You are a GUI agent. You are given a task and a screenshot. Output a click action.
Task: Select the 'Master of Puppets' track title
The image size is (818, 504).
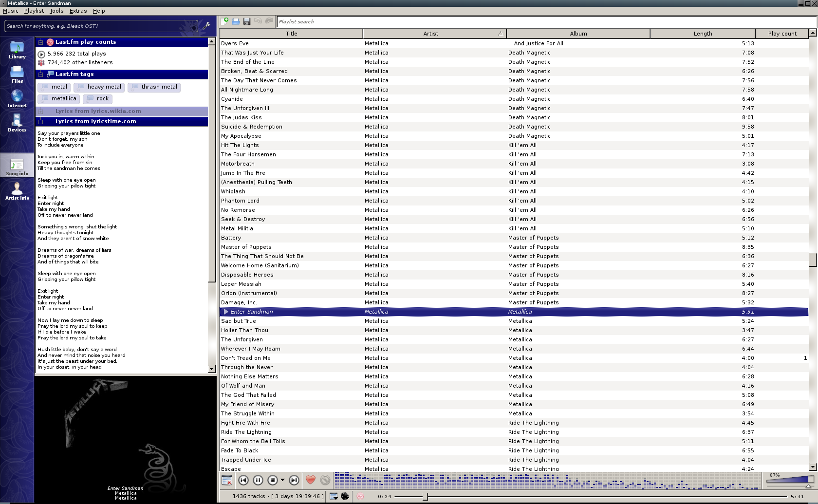246,247
